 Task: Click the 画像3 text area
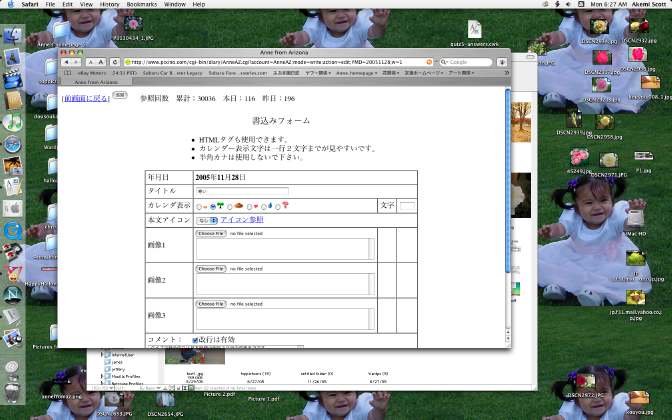point(285,319)
